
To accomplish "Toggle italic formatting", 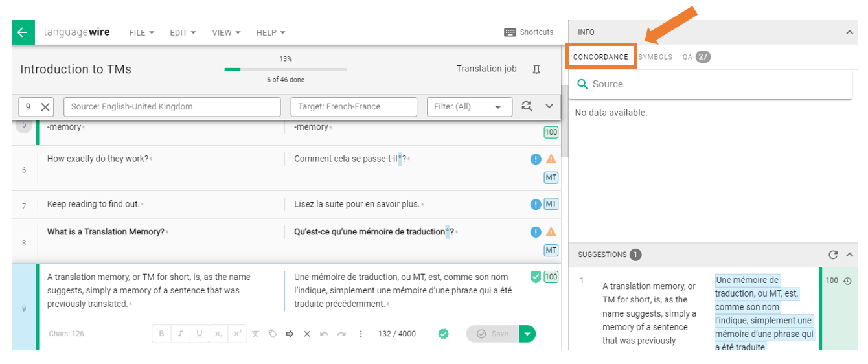I will 180,334.
